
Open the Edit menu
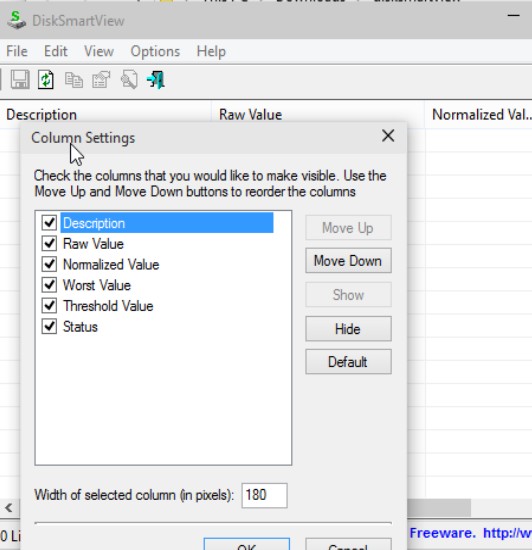(x=55, y=51)
